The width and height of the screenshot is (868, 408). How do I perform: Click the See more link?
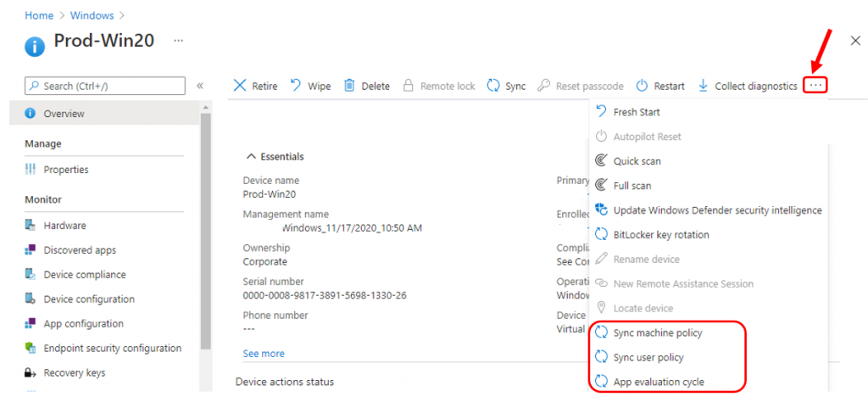tap(264, 353)
